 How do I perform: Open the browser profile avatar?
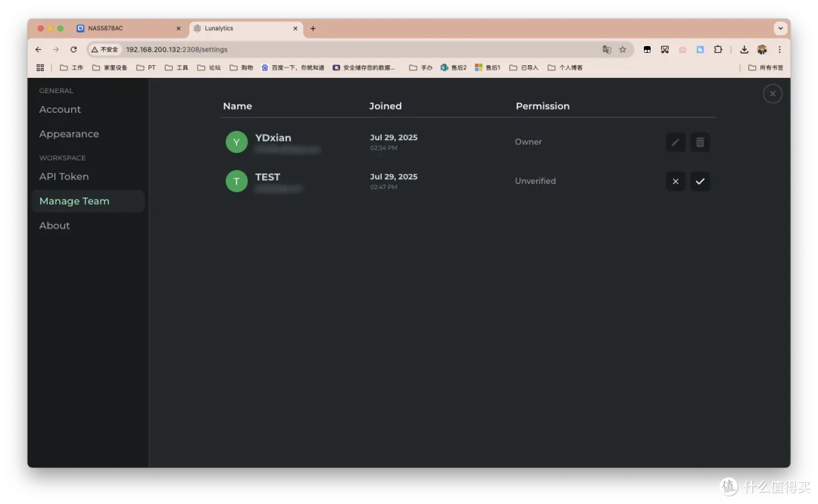[762, 49]
